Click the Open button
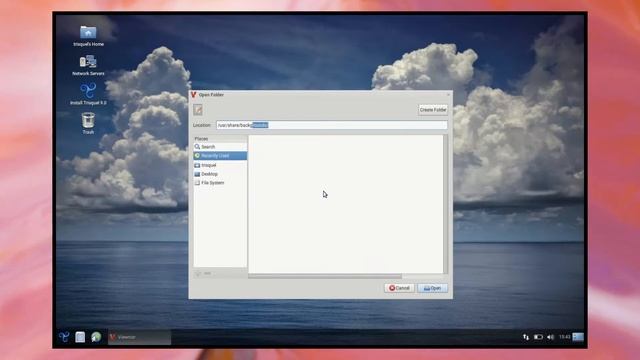 click(432, 288)
